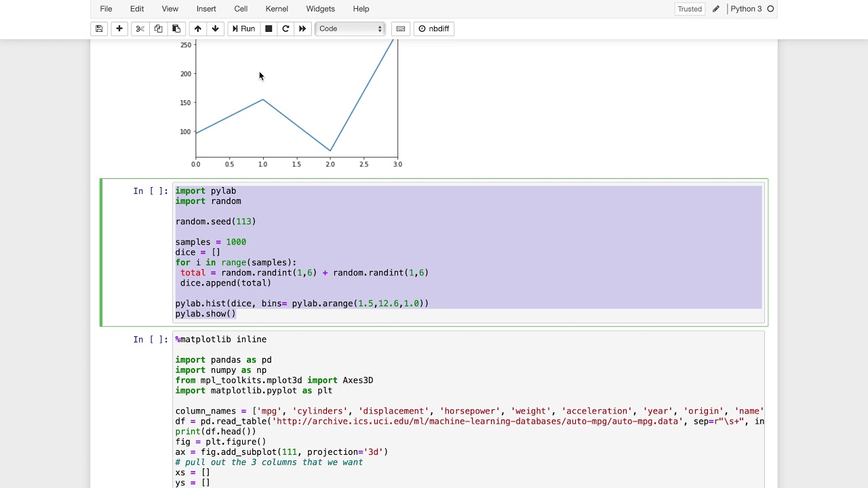Click the pencil edit-mode icon
The height and width of the screenshot is (488, 868).
coord(715,9)
